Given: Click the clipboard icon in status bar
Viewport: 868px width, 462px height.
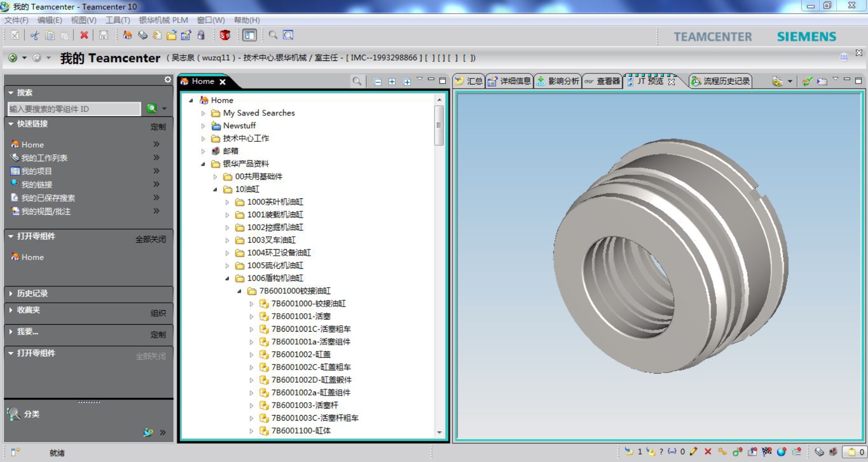Looking at the screenshot, I should tap(851, 452).
